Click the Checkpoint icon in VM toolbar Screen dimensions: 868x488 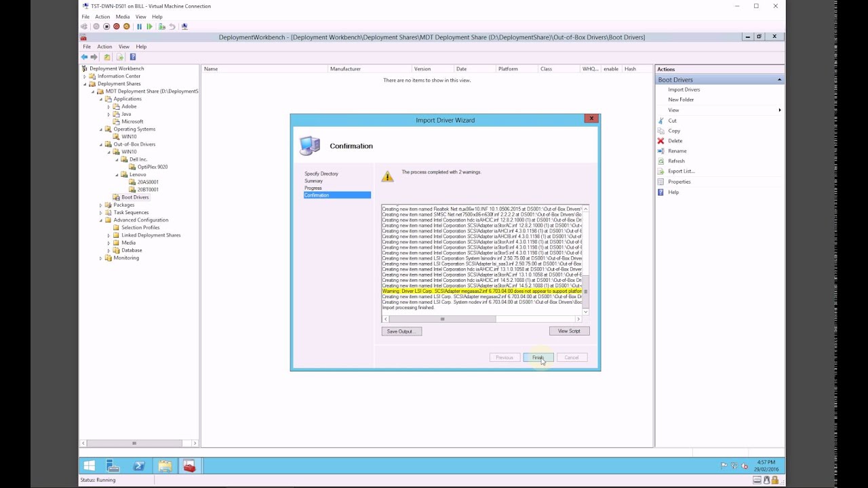tap(162, 26)
